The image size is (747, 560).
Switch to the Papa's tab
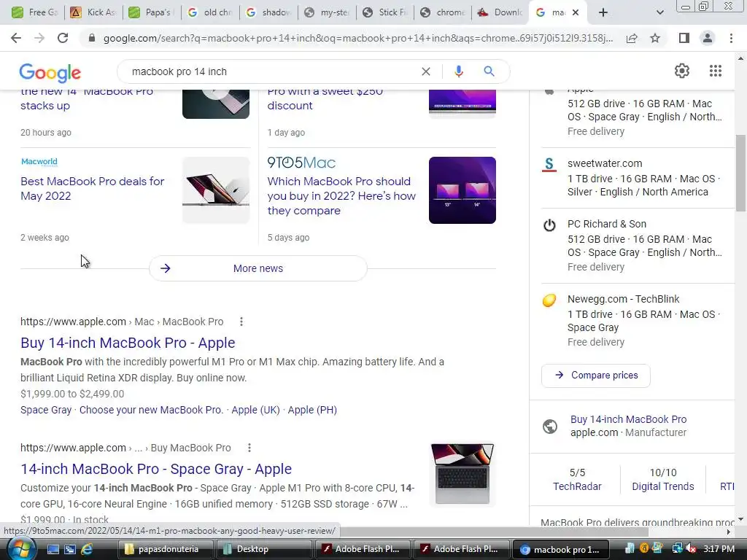point(152,12)
